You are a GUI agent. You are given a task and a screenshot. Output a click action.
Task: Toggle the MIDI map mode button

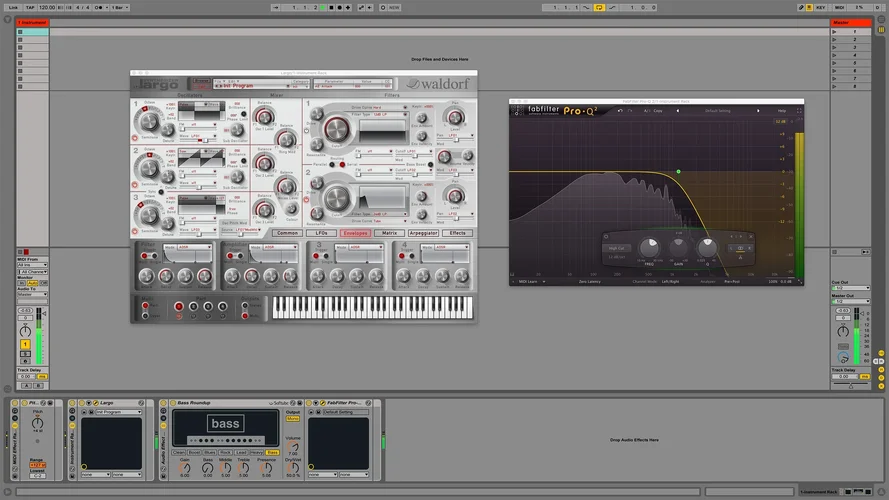(x=840, y=7)
